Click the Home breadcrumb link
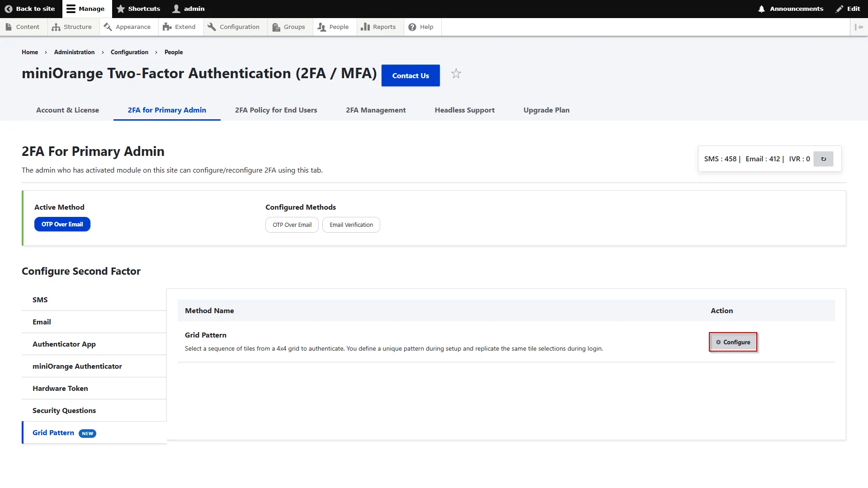868x488 pixels. [x=30, y=52]
